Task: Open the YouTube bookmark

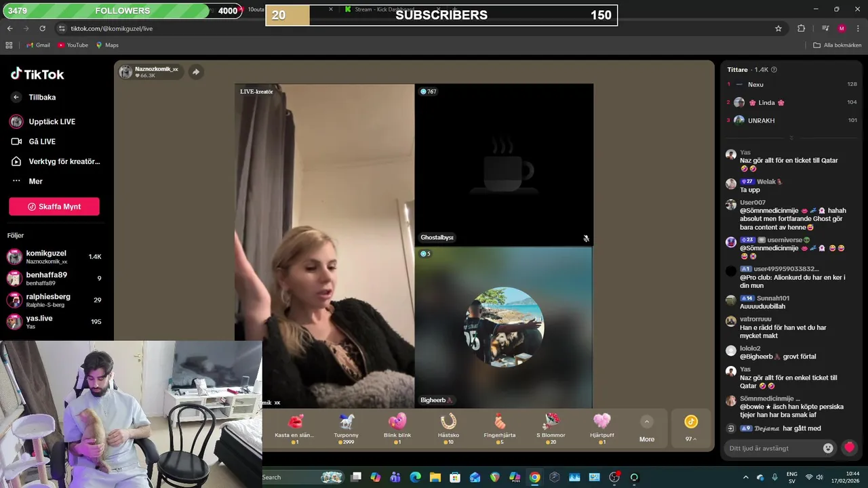Action: [73, 45]
